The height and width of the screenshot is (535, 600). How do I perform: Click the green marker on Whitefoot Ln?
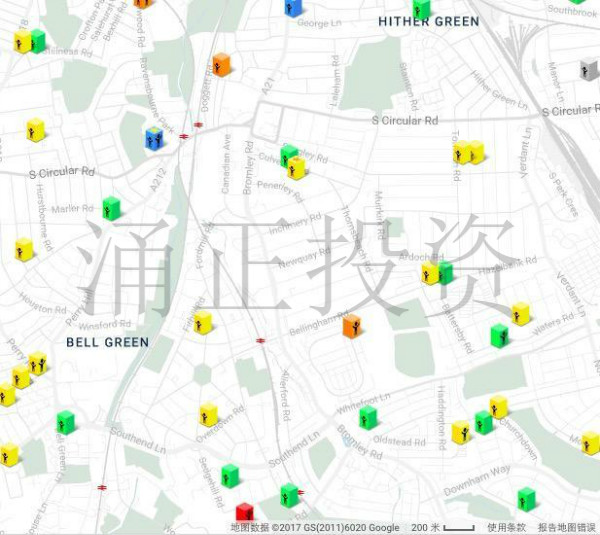coord(368,418)
